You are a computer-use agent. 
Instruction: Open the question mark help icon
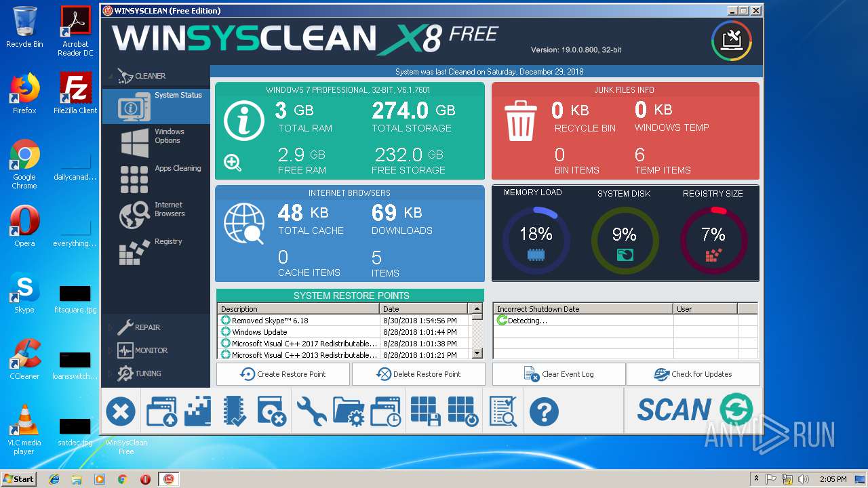(x=544, y=411)
